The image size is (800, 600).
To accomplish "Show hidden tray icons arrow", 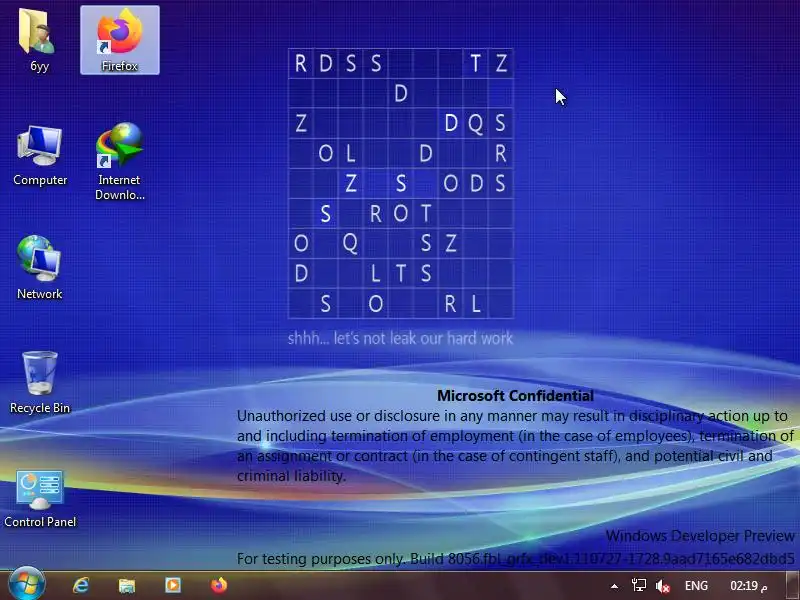I will 615,586.
